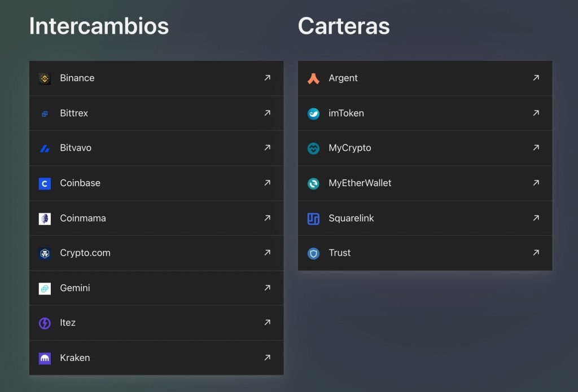Open the Gemini exchange text link
This screenshot has width=578, height=392.
[x=75, y=288]
